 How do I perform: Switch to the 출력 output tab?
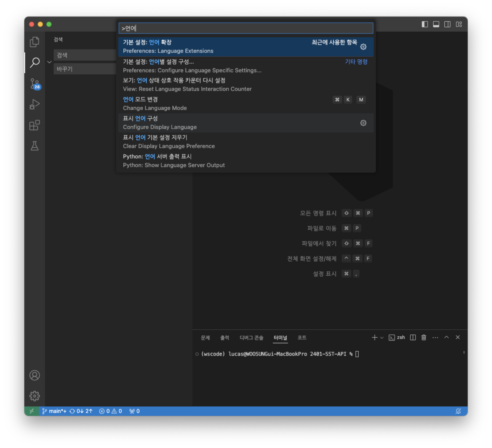(225, 338)
